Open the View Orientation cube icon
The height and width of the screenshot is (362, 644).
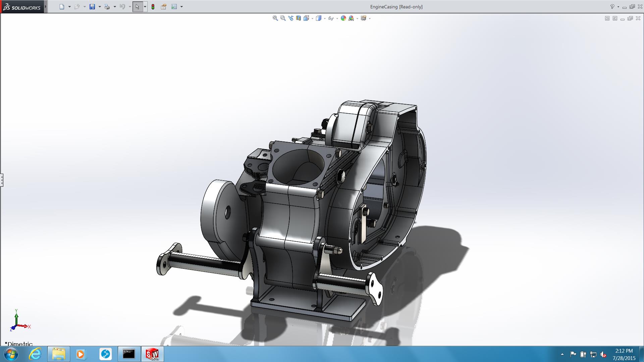pyautogui.click(x=306, y=18)
